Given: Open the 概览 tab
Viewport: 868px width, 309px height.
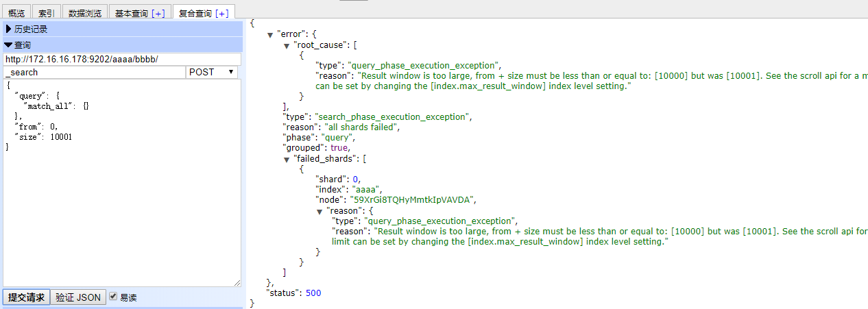Looking at the screenshot, I should pyautogui.click(x=17, y=13).
